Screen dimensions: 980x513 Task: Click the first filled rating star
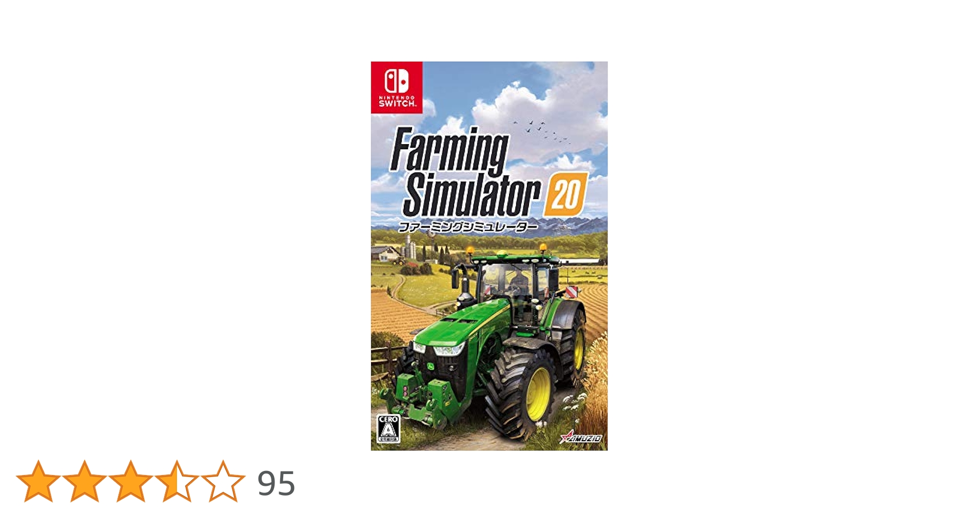[x=38, y=481]
